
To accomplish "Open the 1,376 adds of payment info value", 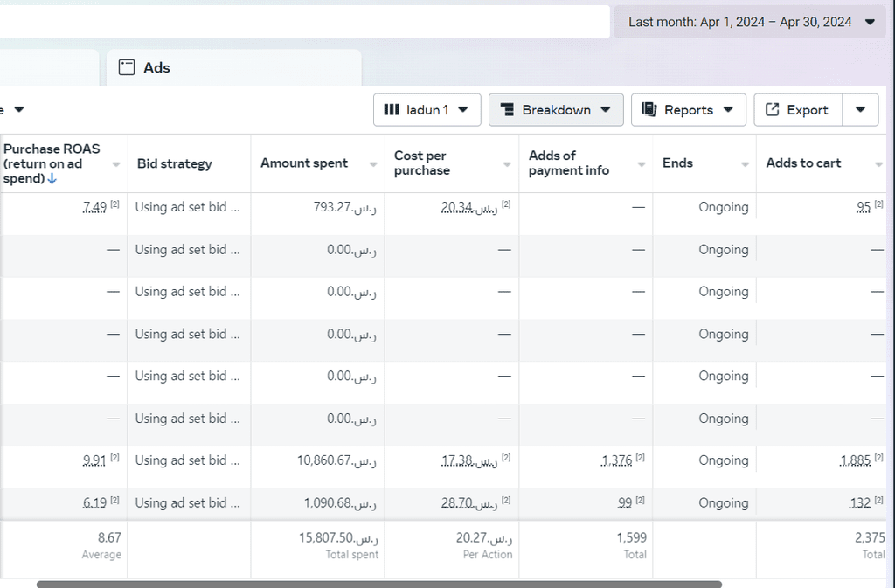I will [616, 460].
